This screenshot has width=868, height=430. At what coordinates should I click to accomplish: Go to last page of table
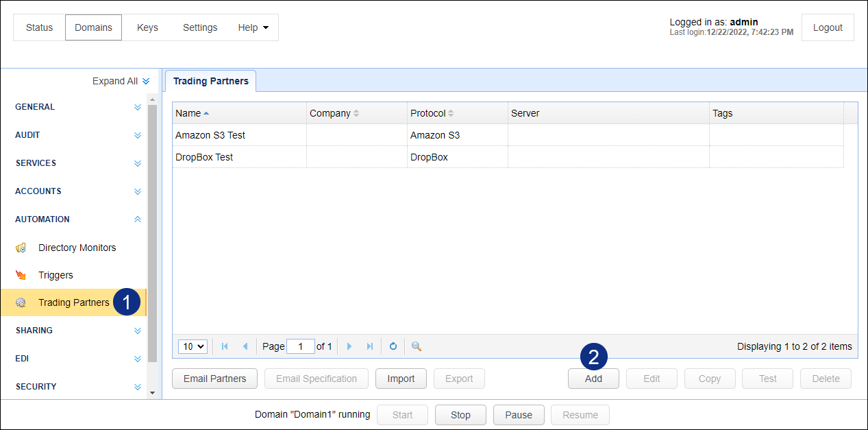pos(370,346)
